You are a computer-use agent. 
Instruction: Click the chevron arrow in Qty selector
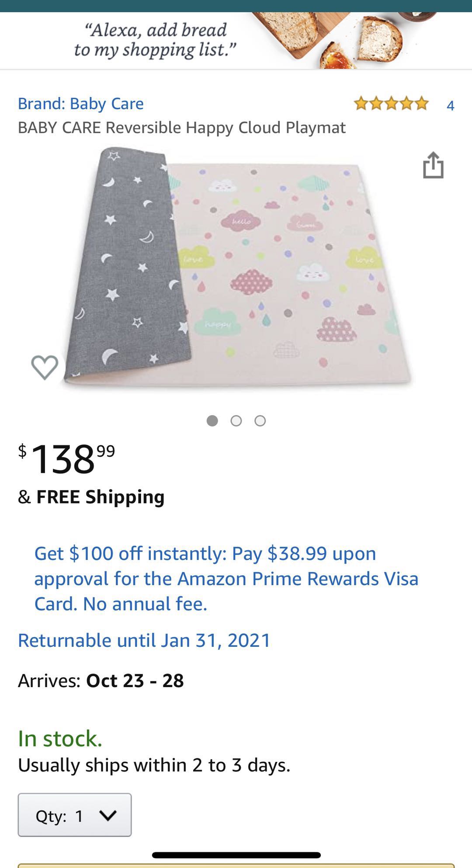click(x=108, y=815)
